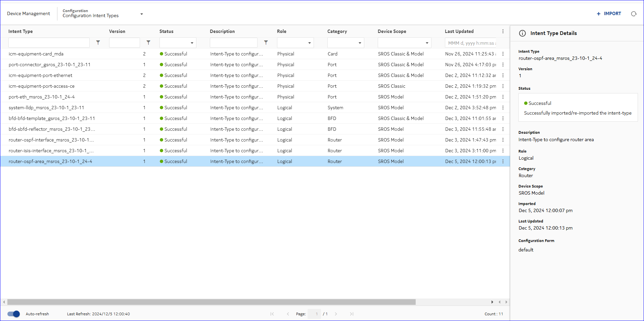Click the Device Management menu item
Image resolution: width=644 pixels, height=321 pixels.
pos(29,14)
